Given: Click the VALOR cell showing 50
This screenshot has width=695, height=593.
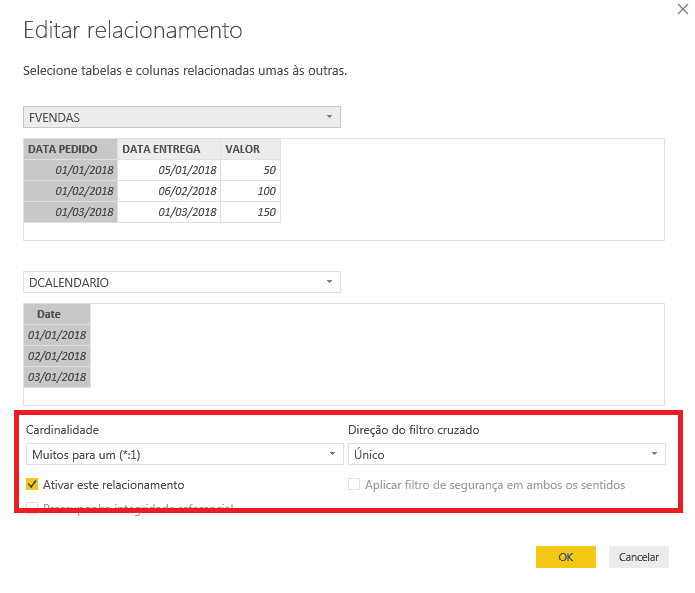Looking at the screenshot, I should coord(250,170).
